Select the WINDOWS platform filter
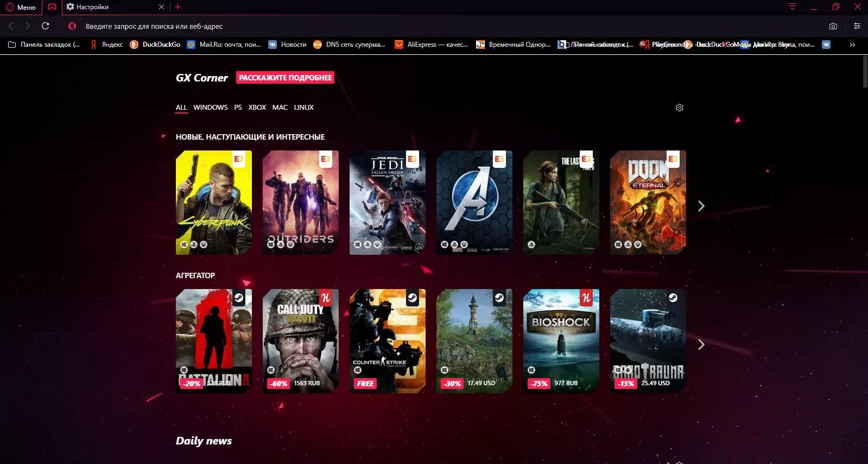The width and height of the screenshot is (868, 464). click(x=211, y=108)
